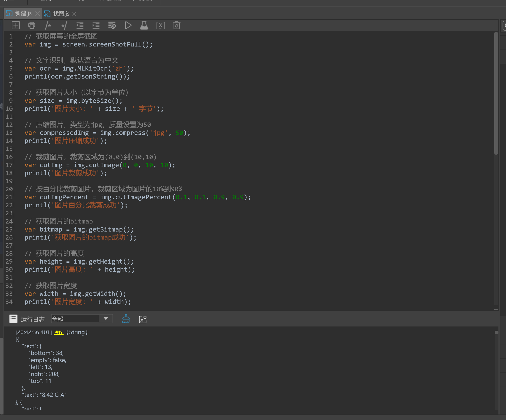Click the uncomment */ toolbar icon
Screen dimensions: 506x420
(x=64, y=25)
